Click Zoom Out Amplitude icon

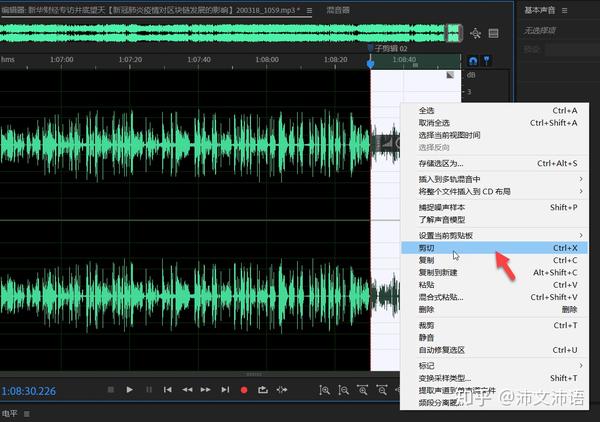[344, 390]
